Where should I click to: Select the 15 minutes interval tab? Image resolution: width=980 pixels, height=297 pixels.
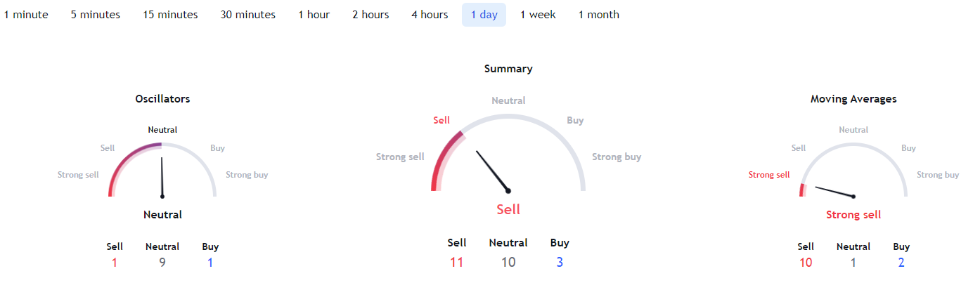(170, 15)
